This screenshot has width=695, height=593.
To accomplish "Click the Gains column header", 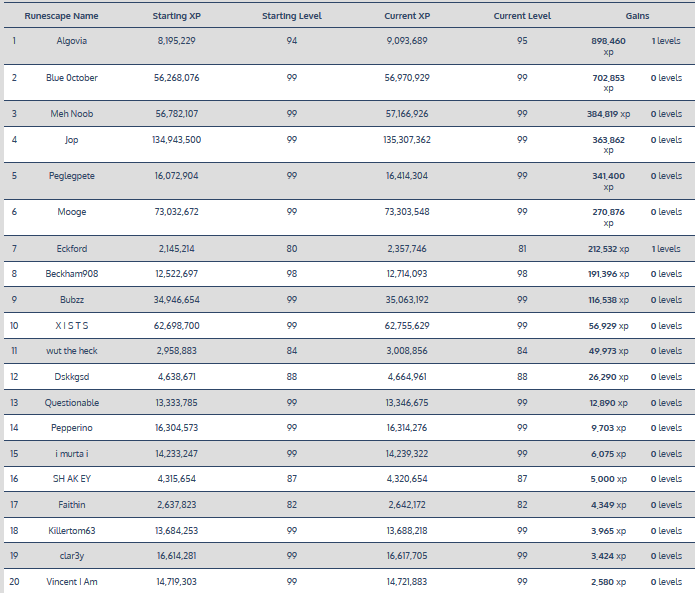I will (637, 17).
